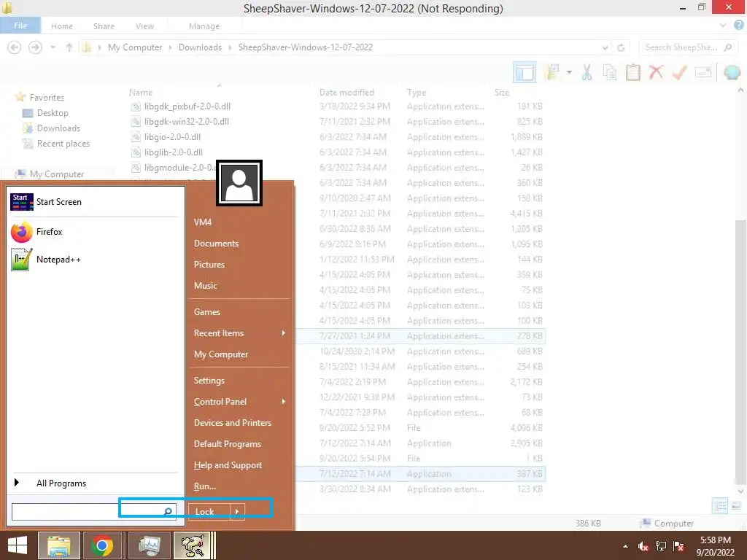Image resolution: width=747 pixels, height=560 pixels.
Task: Click the Rename toolbar icon
Action: click(x=703, y=72)
